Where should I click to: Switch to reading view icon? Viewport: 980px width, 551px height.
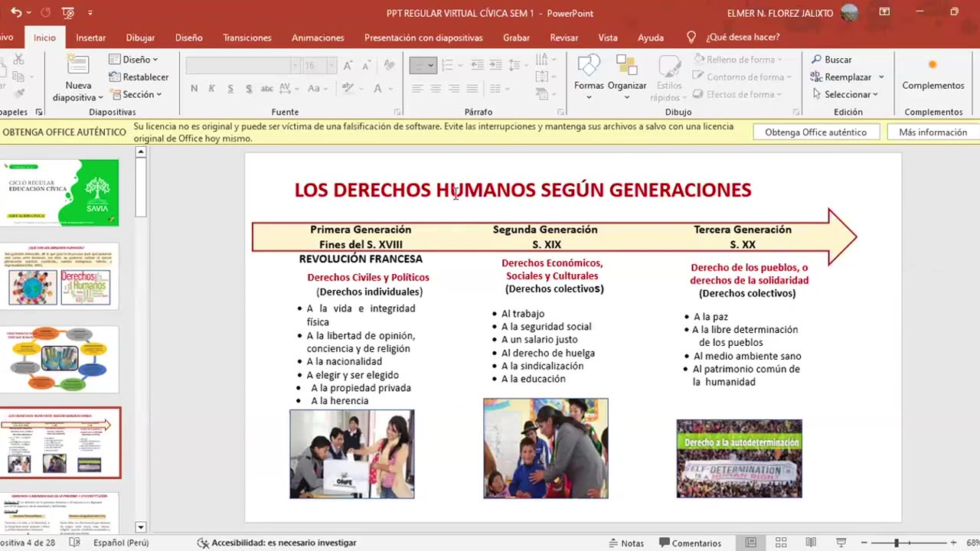811,543
